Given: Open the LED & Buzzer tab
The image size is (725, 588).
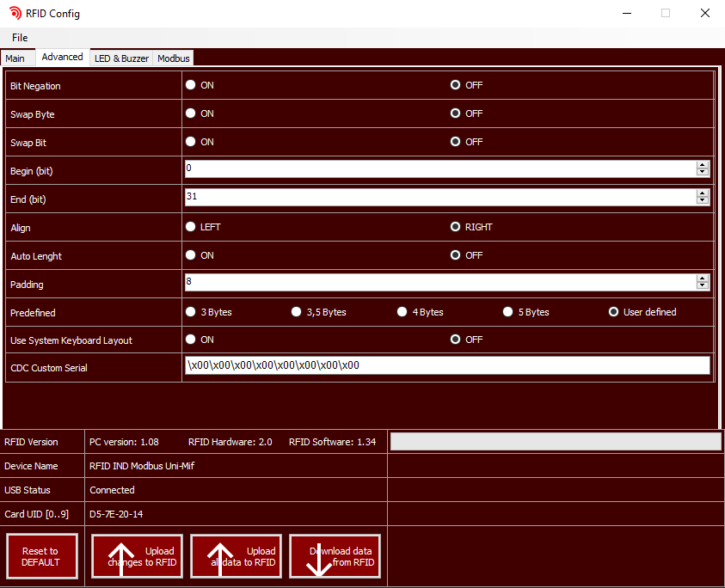Looking at the screenshot, I should (121, 58).
